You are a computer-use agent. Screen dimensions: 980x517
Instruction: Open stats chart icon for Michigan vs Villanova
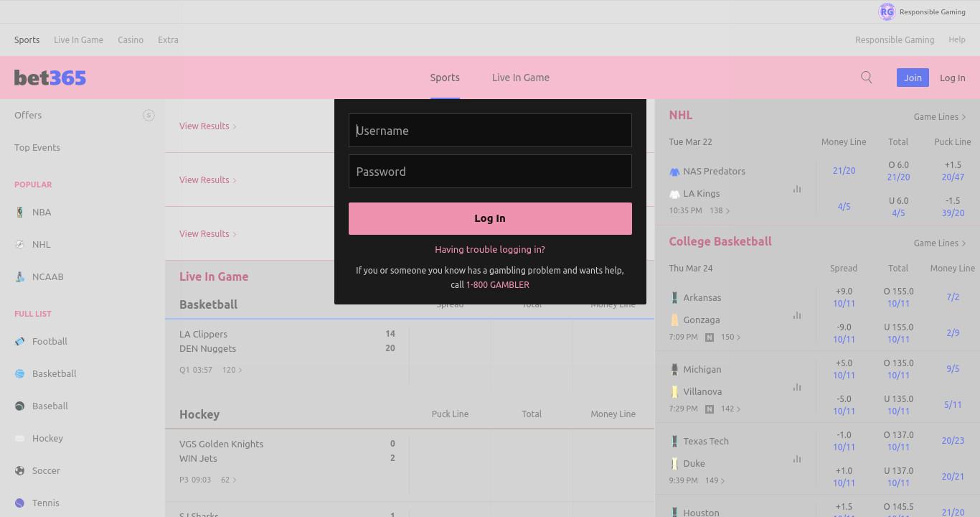pos(797,387)
